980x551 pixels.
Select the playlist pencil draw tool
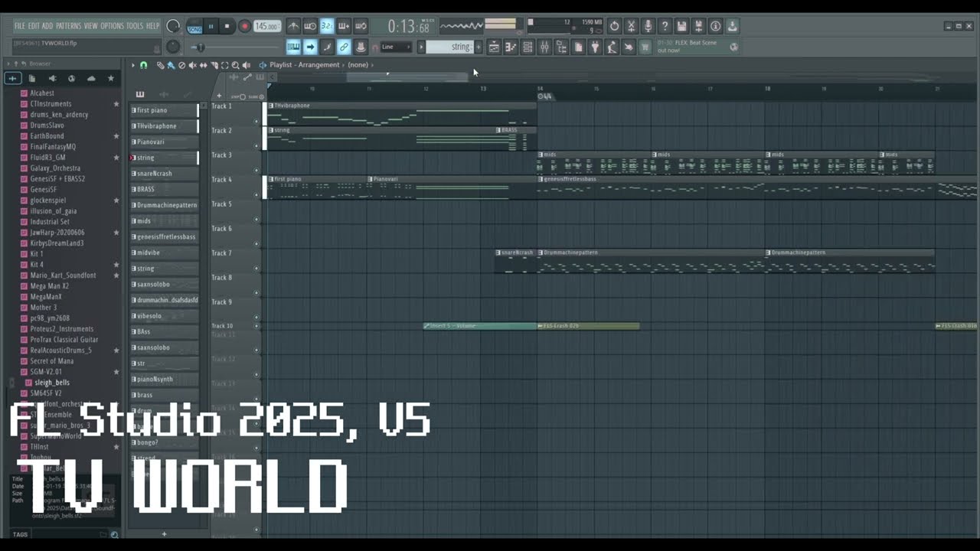[x=160, y=65]
